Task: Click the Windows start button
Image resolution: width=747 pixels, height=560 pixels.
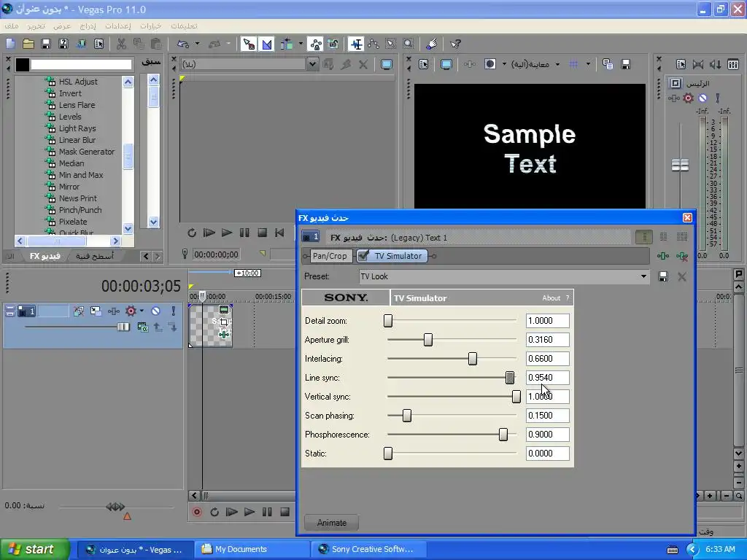Action: click(35, 549)
